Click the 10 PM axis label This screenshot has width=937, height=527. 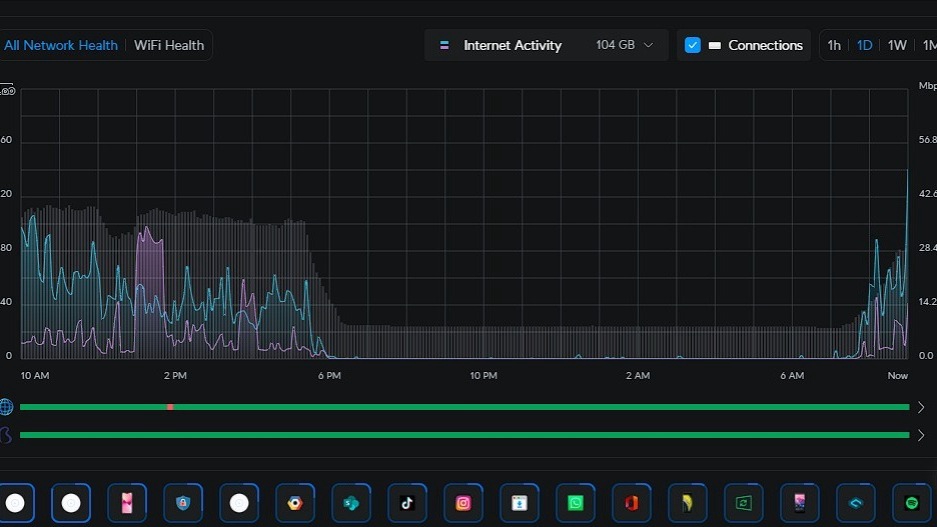[483, 376]
